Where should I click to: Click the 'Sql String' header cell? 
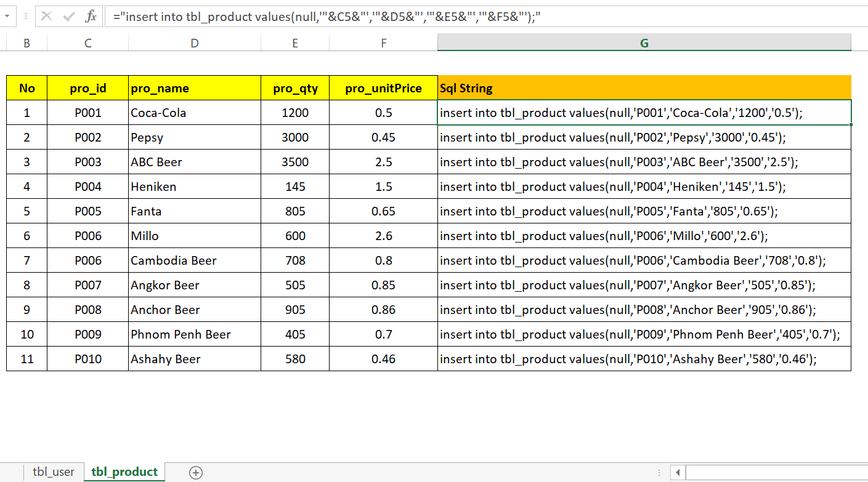(644, 88)
